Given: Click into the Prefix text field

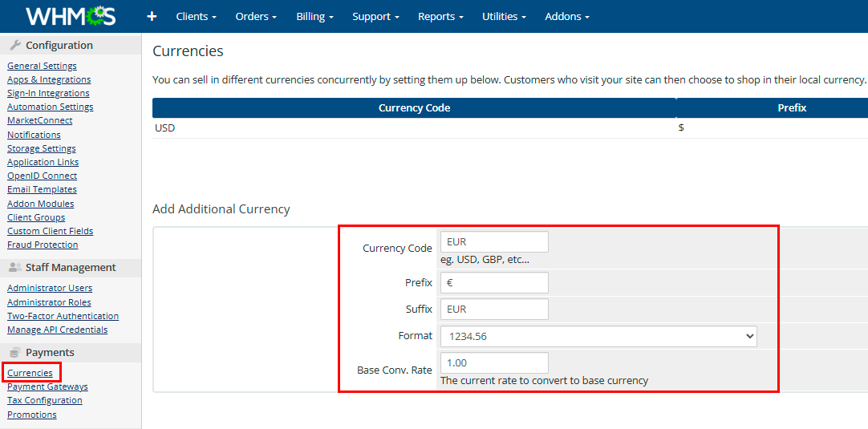Looking at the screenshot, I should click(494, 282).
